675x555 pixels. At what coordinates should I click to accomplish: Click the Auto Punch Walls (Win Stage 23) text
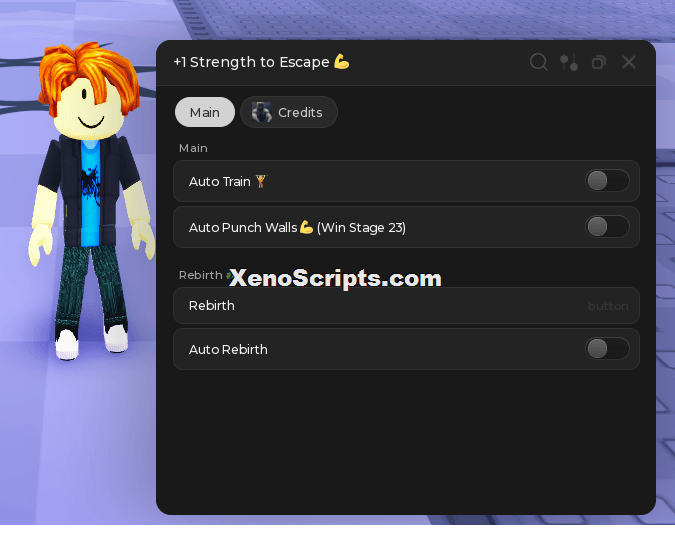click(x=297, y=227)
